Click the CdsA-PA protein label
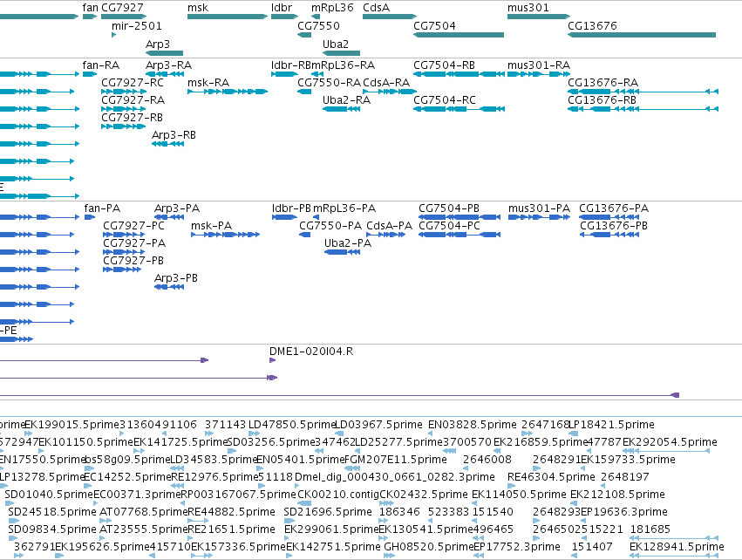The image size is (742, 560). [390, 226]
